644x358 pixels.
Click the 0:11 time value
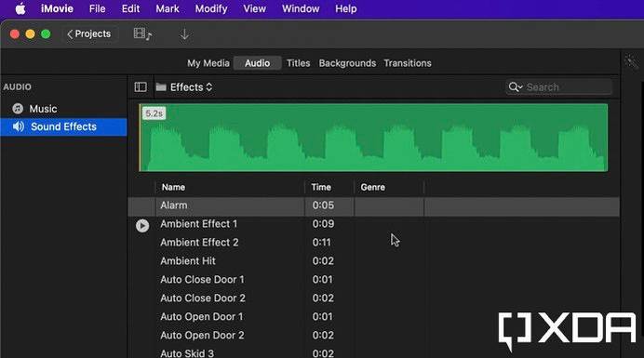click(322, 243)
